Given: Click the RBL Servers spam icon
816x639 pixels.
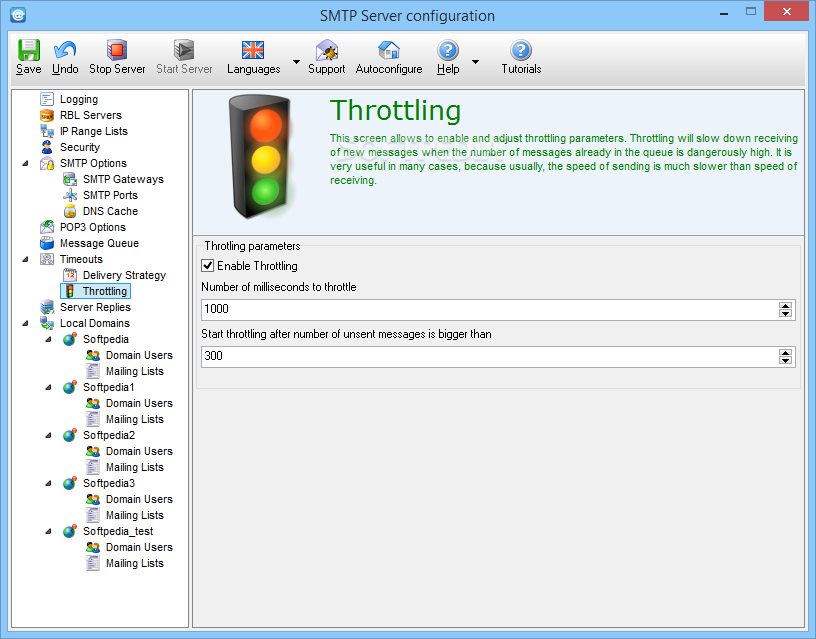Looking at the screenshot, I should 47,115.
